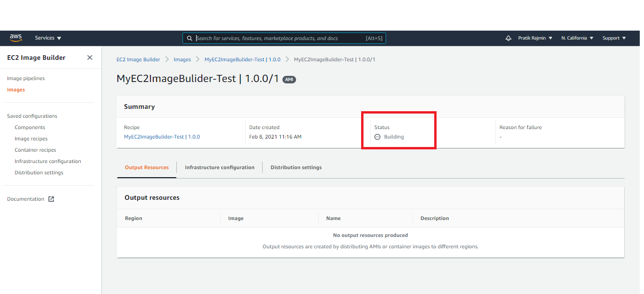The height and width of the screenshot is (294, 644).
Task: Click the Region column header
Action: click(x=133, y=218)
